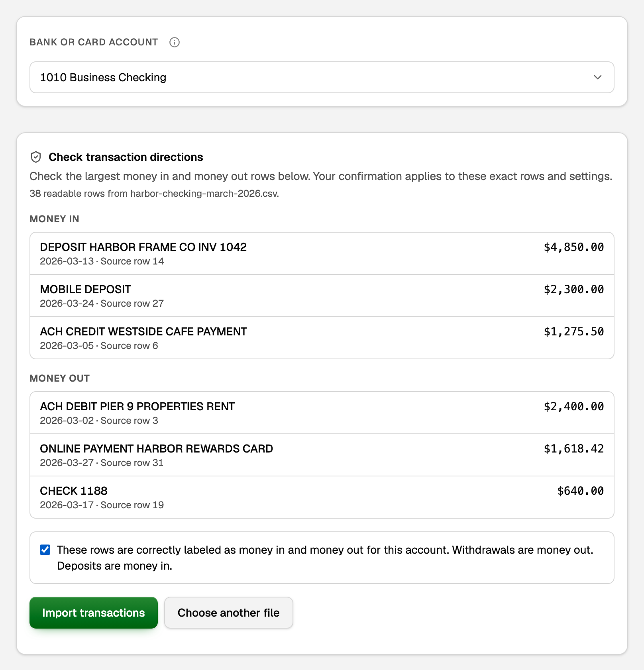This screenshot has height=670, width=644.
Task: Click ACH CREDIT WESTSIDE CAFE PAYMENT entry
Action: pos(322,338)
